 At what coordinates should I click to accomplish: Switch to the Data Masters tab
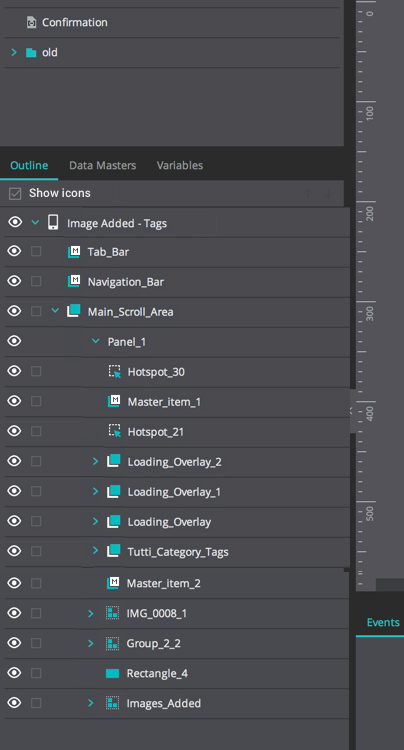102,165
